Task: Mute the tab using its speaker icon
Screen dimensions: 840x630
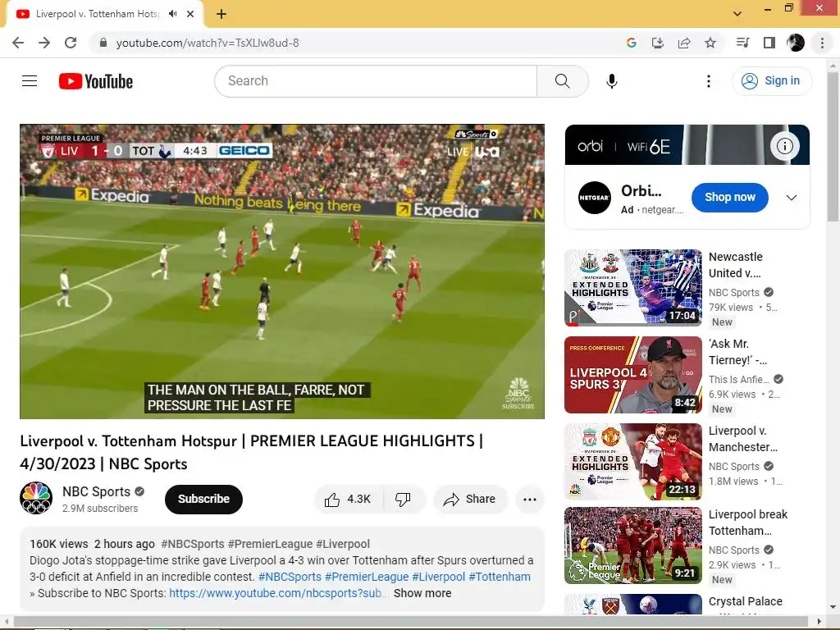Action: point(172,14)
